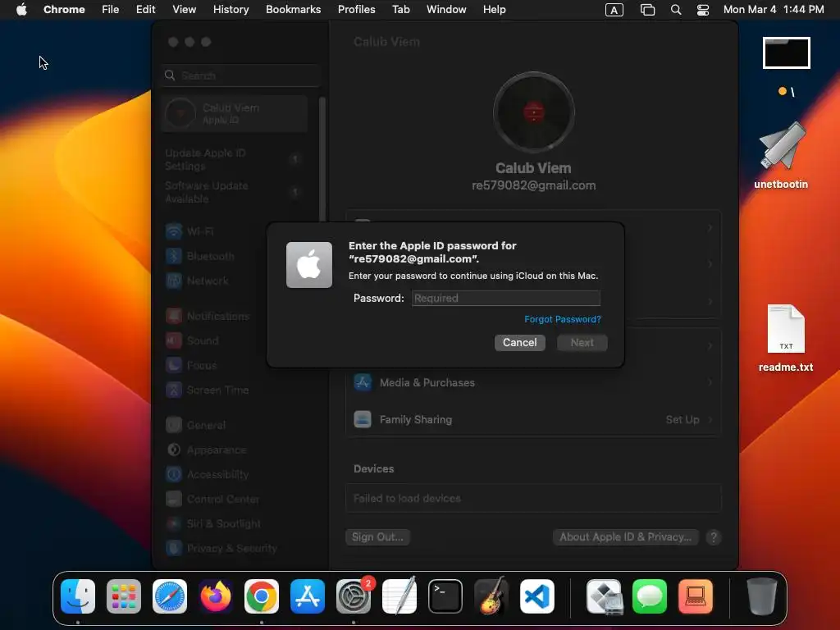Select readme.txt file on desktop
The height and width of the screenshot is (630, 840).
(x=786, y=339)
